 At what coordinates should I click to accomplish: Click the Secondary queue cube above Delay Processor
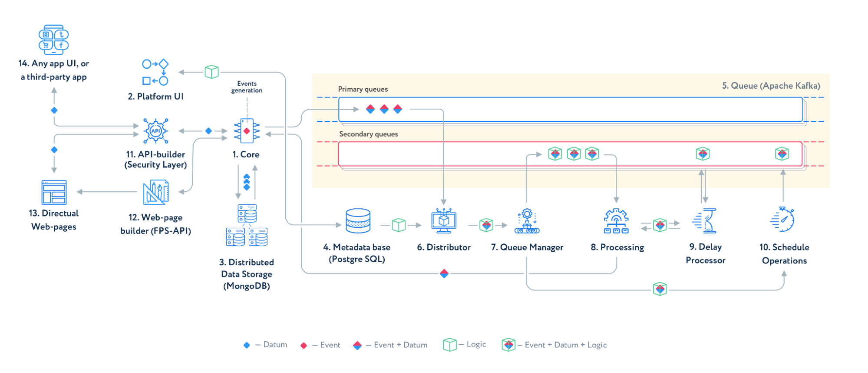point(703,154)
